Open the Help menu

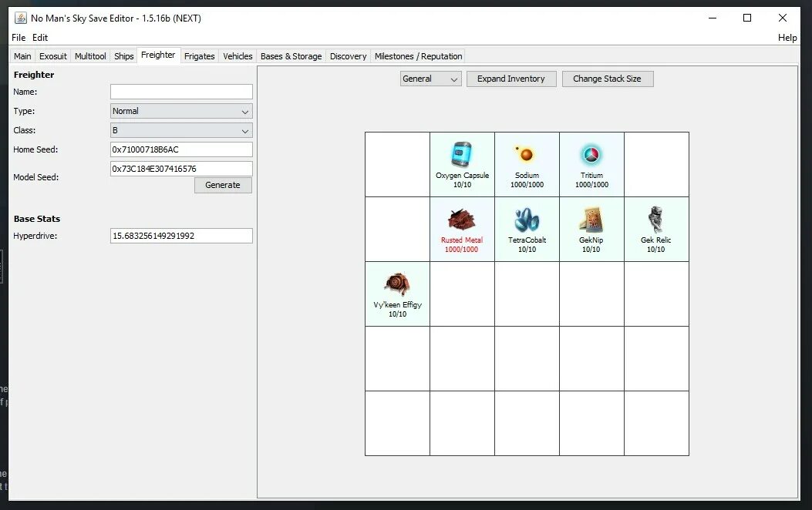(787, 38)
